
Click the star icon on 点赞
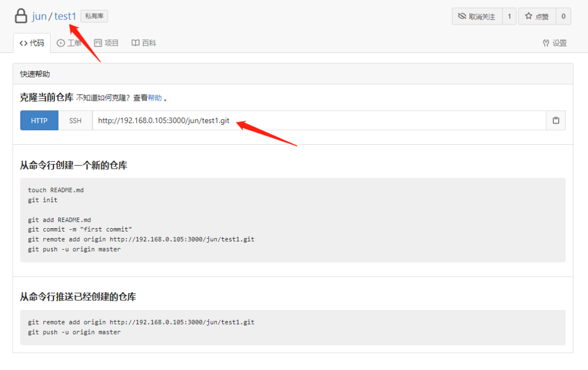coord(529,16)
